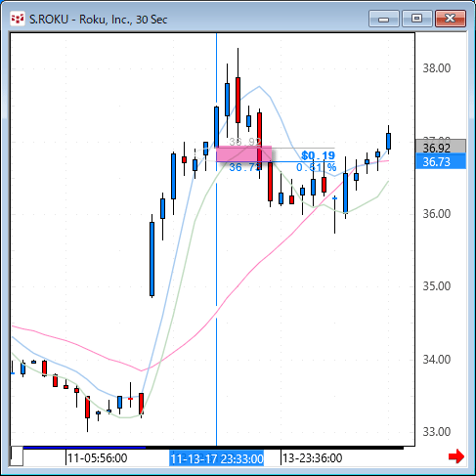The width and height of the screenshot is (476, 476).
Task: Click the S.ROKU chart window icon
Action: tap(18, 19)
